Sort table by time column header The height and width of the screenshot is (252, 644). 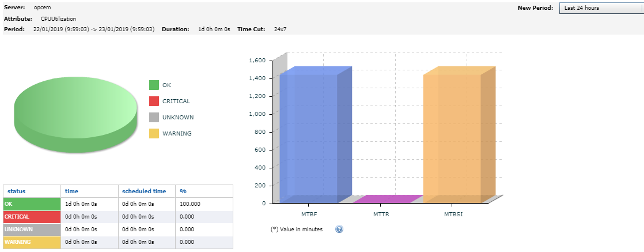(71, 191)
